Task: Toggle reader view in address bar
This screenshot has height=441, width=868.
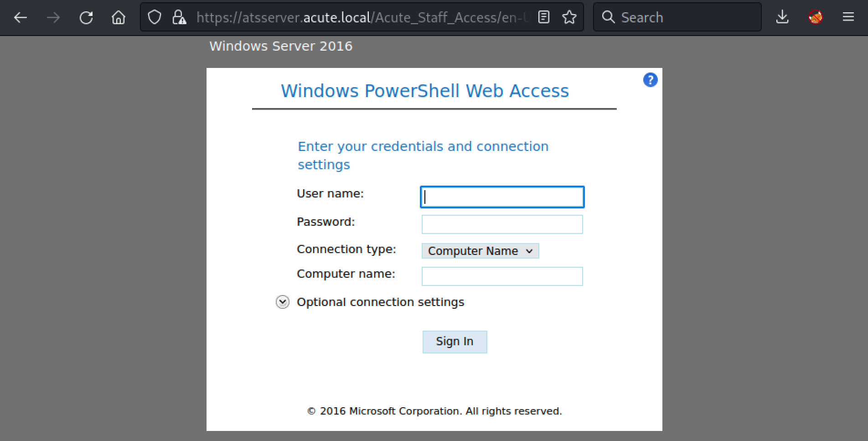Action: click(543, 17)
